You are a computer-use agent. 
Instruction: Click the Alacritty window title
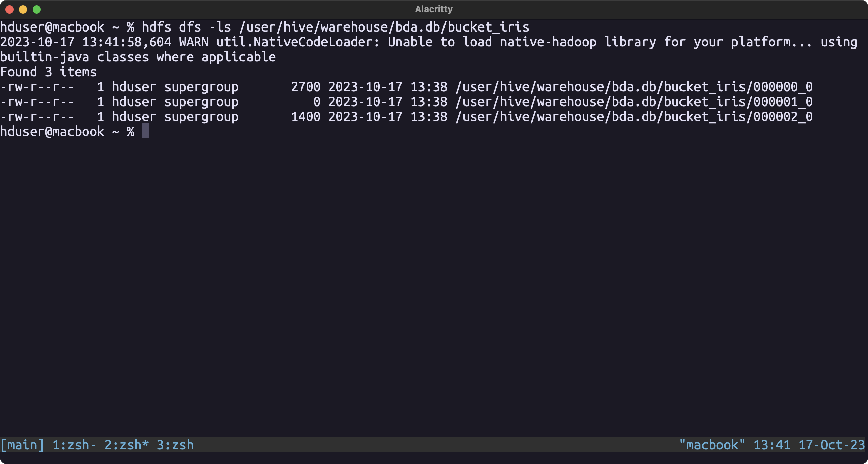click(434, 9)
